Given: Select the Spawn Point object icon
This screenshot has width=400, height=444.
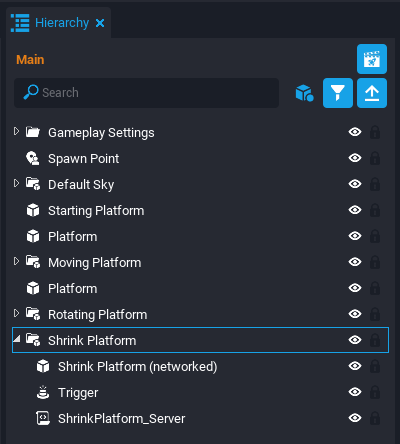Looking at the screenshot, I should click(33, 158).
